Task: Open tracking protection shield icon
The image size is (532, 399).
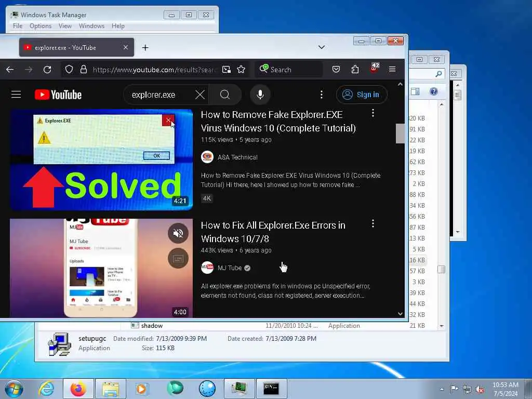Action: (x=69, y=70)
